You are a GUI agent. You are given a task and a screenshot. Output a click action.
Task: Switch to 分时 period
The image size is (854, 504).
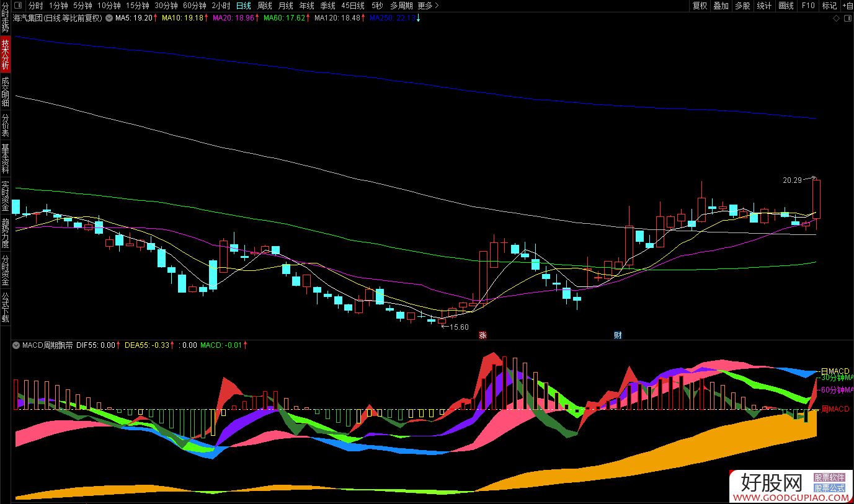(x=36, y=6)
